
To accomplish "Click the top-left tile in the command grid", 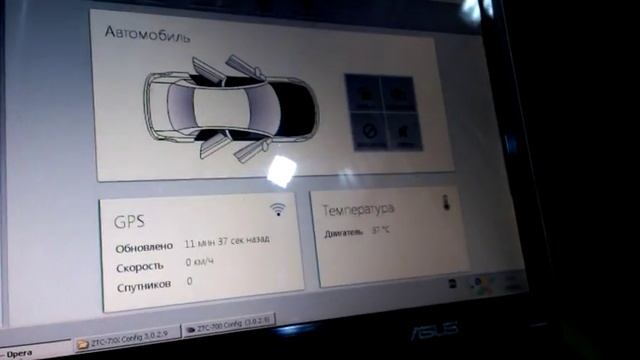I will [364, 92].
